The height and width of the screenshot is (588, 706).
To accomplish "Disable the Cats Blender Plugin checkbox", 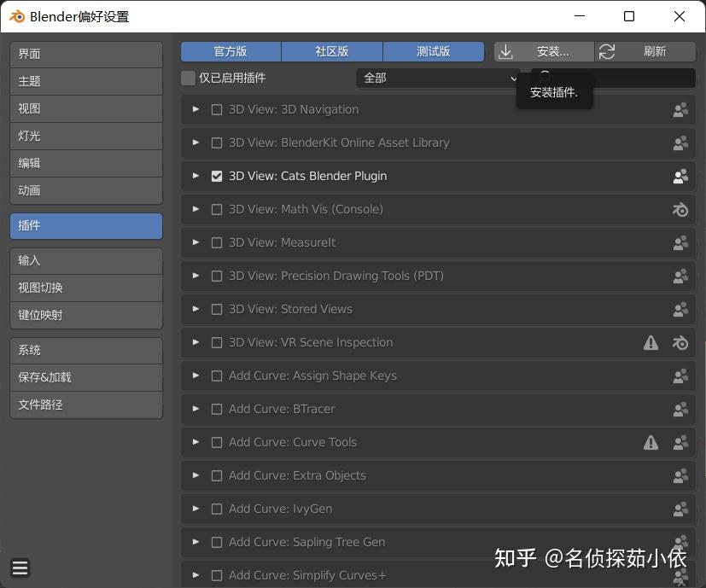I will coord(217,176).
